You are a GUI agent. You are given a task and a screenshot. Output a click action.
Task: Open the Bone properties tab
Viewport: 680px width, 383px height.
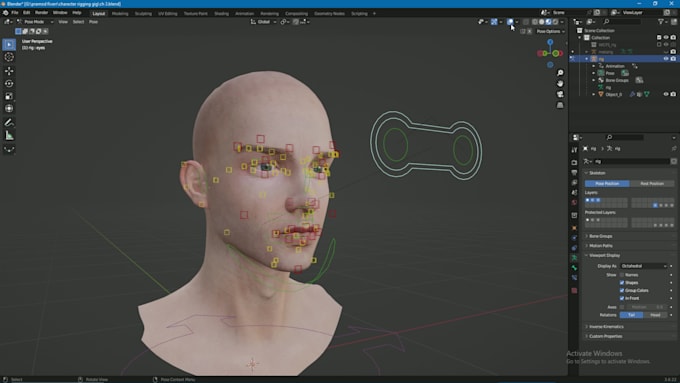[574, 268]
